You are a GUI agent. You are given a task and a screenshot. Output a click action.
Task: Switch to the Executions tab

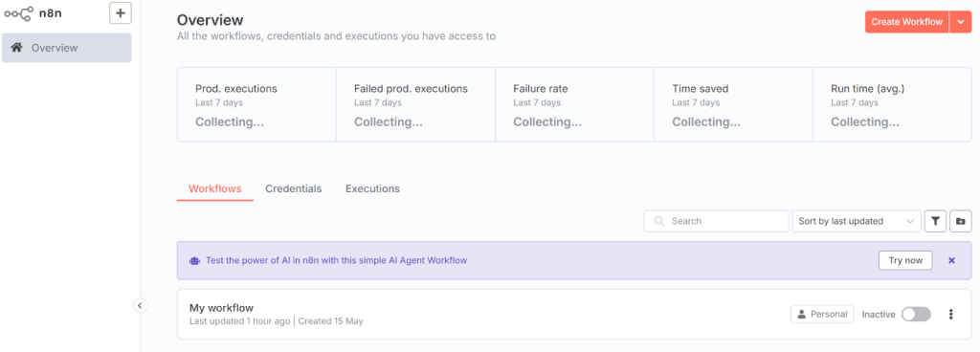[x=372, y=188]
